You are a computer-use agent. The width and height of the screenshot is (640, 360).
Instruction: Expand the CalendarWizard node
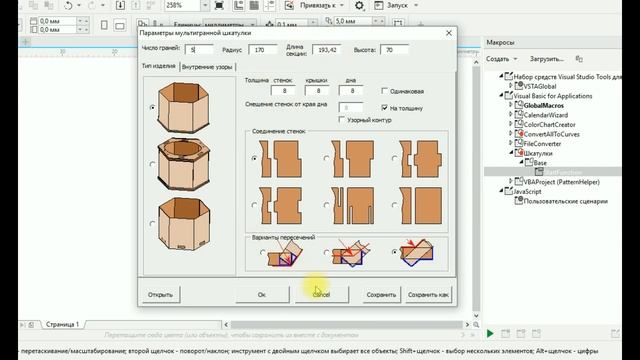[x=511, y=115]
